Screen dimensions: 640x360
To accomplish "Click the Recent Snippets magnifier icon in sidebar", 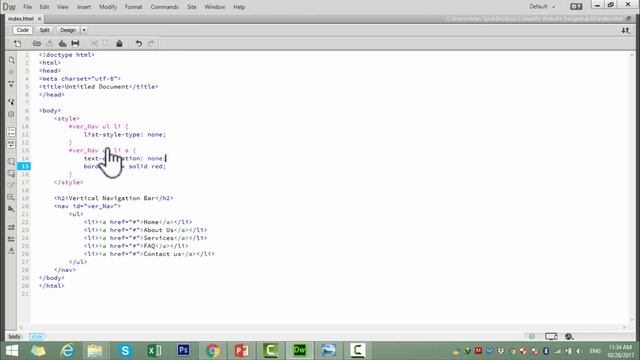I will coord(11,198).
